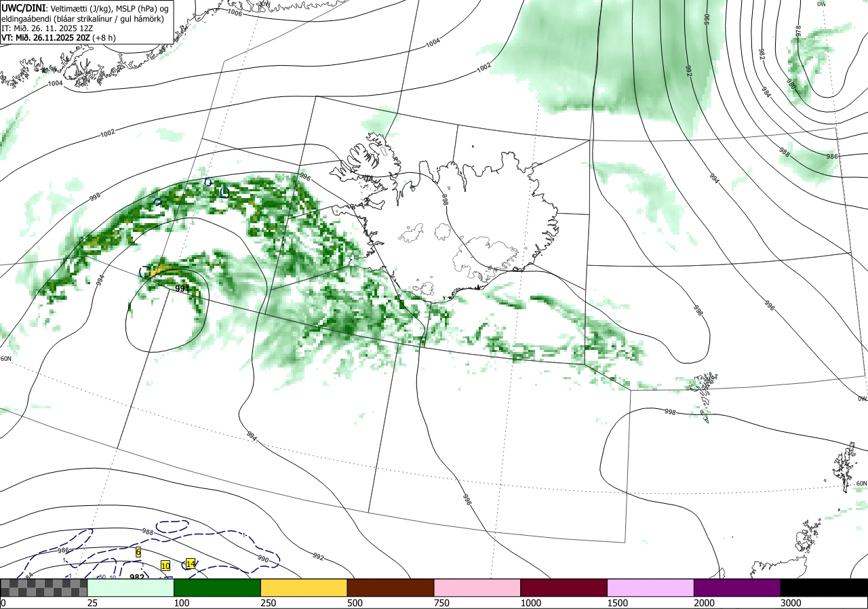
Task: Click the brown 500–750 legend swatch
Action: tap(391, 587)
